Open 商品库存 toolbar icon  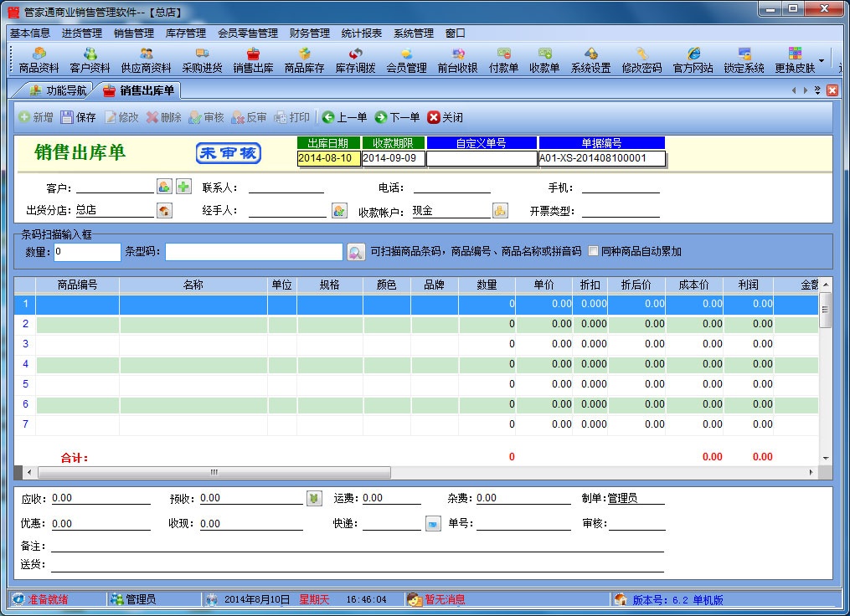click(x=304, y=59)
